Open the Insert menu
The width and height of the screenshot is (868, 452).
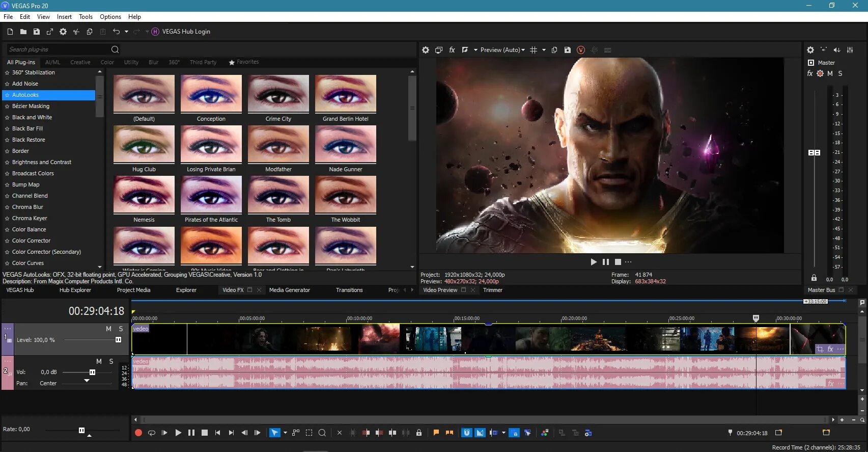click(x=64, y=17)
